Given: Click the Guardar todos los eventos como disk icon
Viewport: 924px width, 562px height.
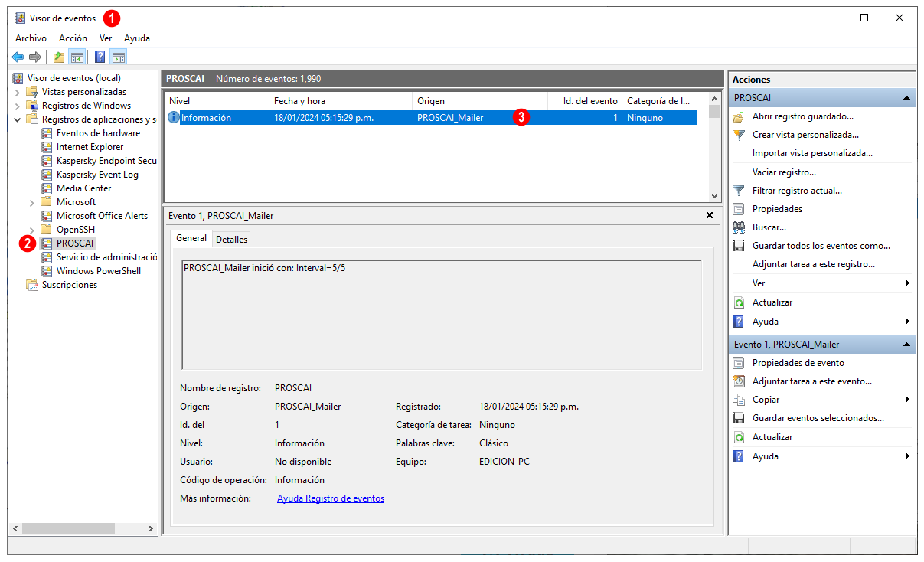Looking at the screenshot, I should click(739, 246).
